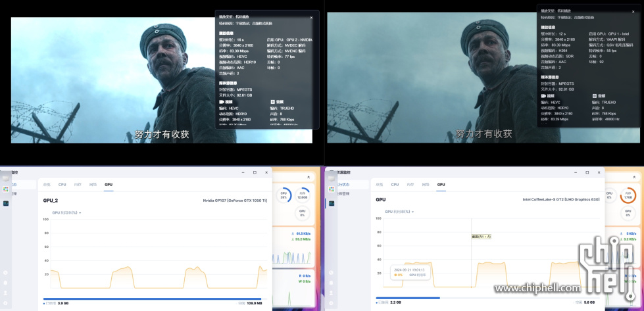
Task: Collapse the left desktop widget with the chevron
Action: [309, 177]
